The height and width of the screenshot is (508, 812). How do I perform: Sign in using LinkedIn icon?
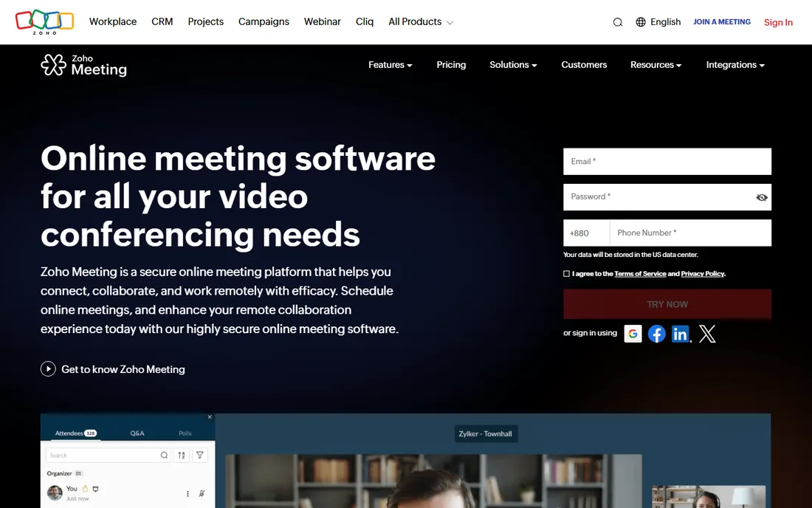681,334
